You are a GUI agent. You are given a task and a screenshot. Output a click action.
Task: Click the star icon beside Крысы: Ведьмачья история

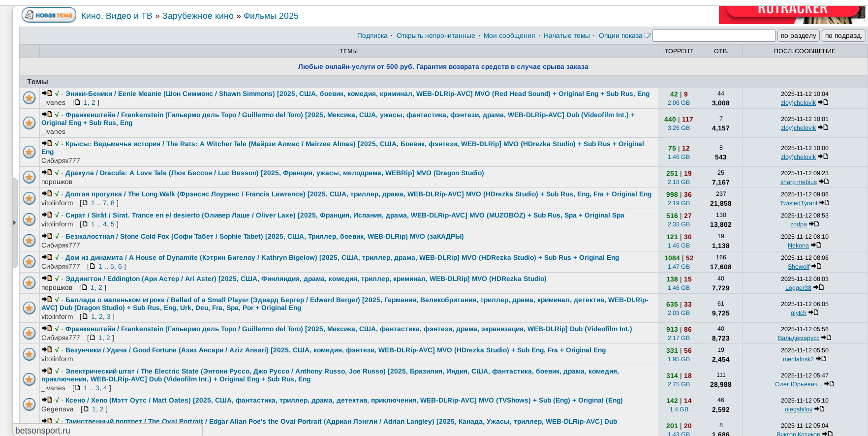click(x=30, y=152)
